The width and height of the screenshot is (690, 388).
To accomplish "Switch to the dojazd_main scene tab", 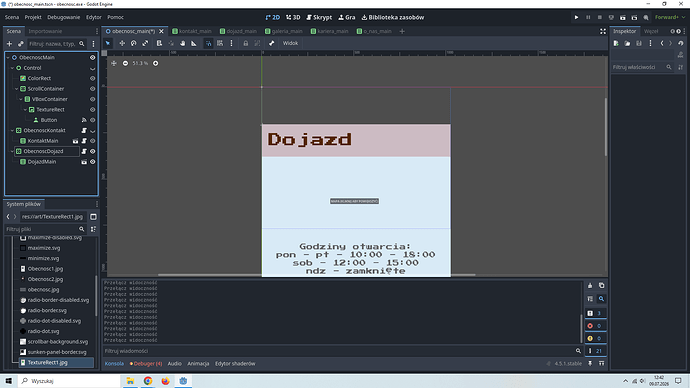I will click(x=238, y=31).
